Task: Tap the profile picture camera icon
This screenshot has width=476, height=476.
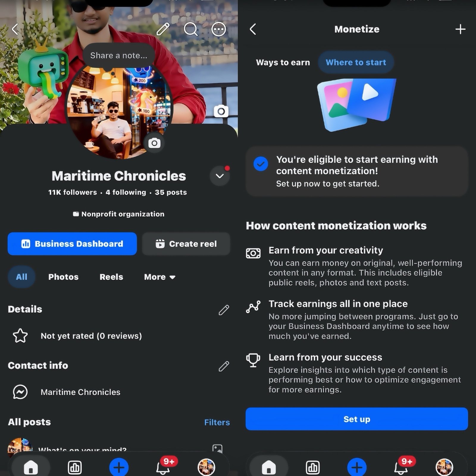Action: coord(154,143)
